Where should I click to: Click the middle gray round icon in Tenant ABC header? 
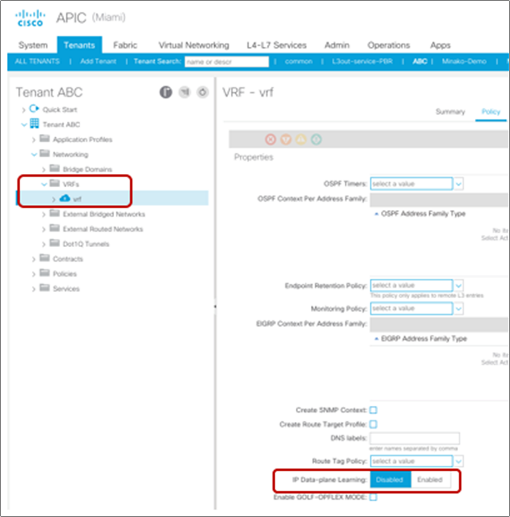184,92
